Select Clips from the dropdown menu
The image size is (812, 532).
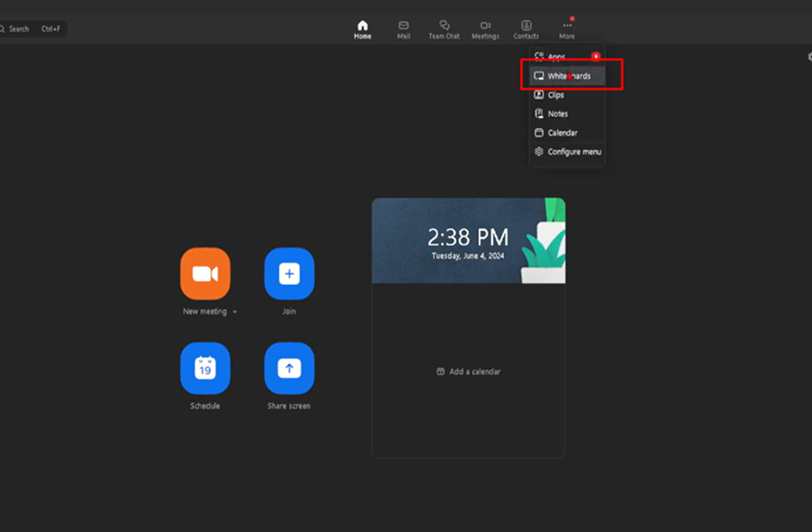click(x=556, y=95)
